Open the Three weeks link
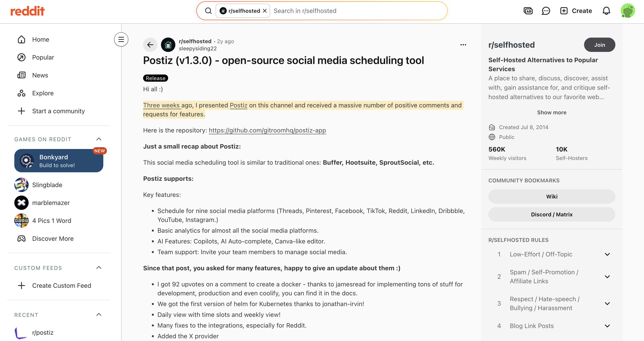Screen dimensions: 644x341 tap(161, 105)
